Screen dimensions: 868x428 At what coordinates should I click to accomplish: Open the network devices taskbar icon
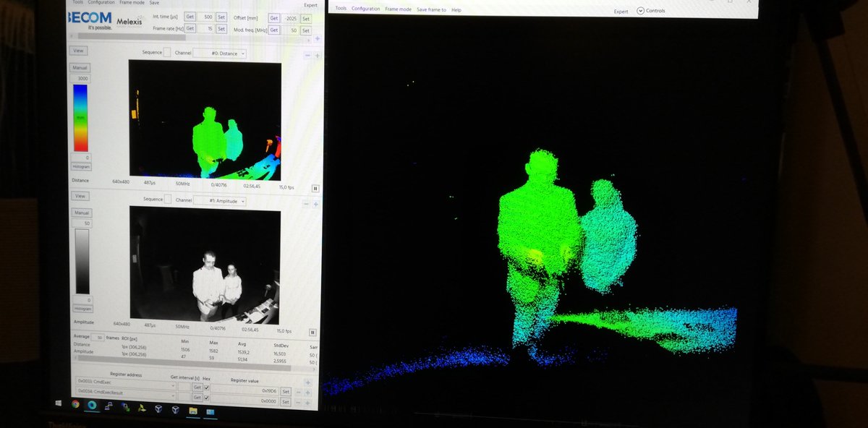click(x=109, y=406)
